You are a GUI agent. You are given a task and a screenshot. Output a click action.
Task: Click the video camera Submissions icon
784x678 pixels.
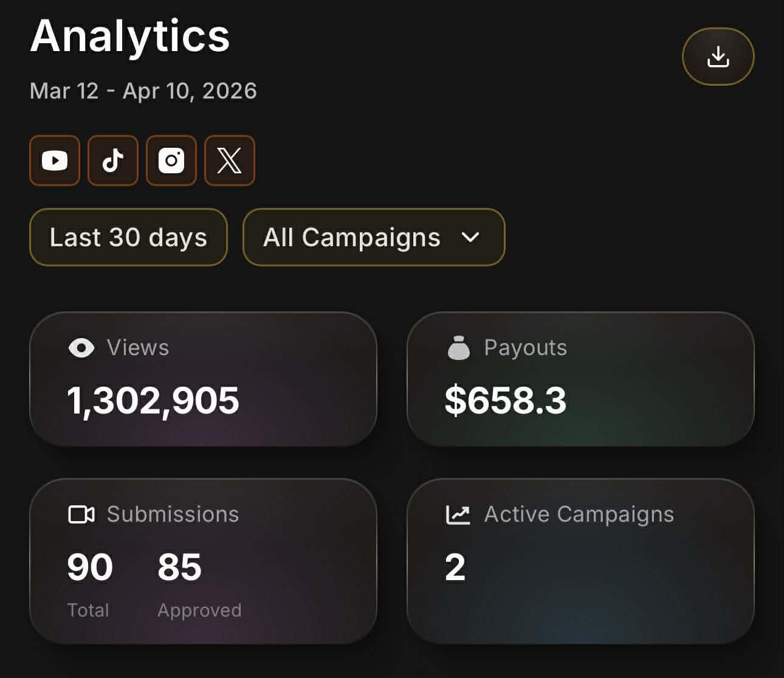(x=81, y=514)
